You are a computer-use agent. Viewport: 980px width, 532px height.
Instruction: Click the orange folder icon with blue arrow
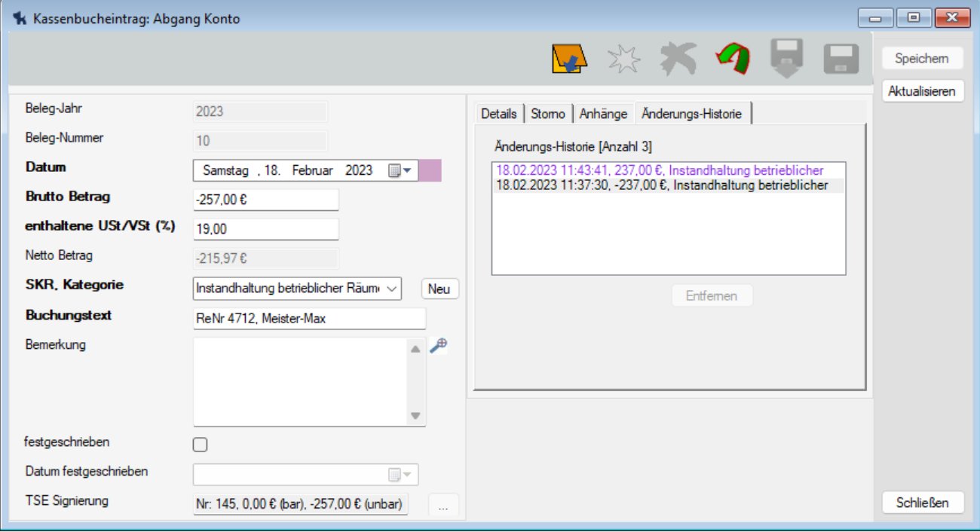click(570, 59)
